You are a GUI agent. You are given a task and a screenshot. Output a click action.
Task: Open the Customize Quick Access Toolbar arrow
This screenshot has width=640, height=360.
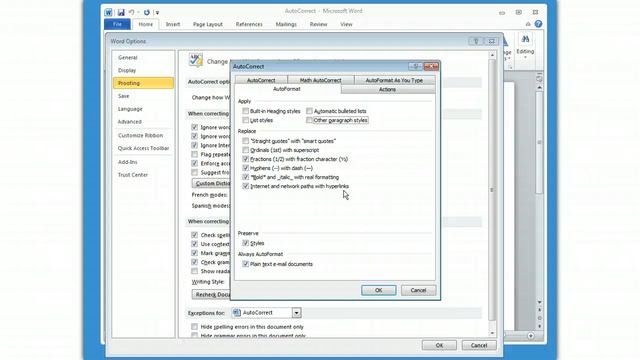(157, 13)
